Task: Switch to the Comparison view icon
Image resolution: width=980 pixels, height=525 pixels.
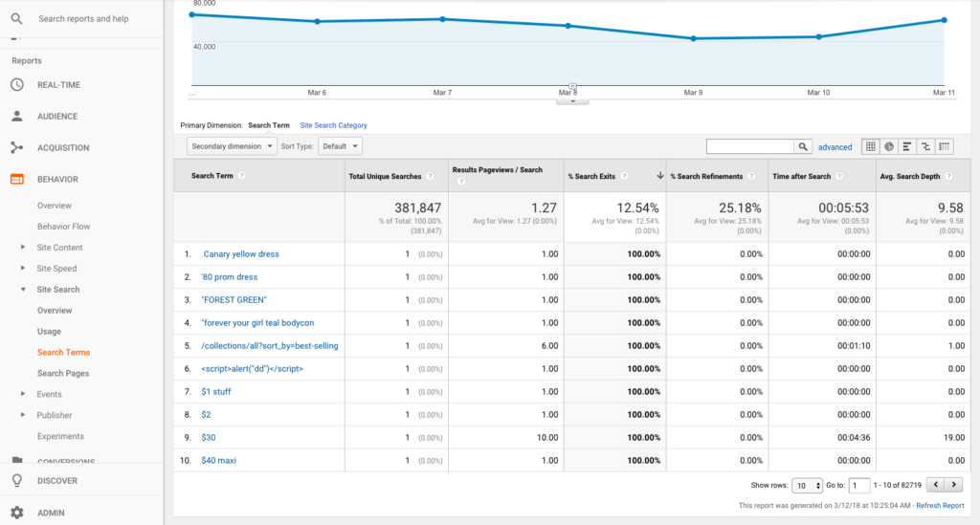Action: click(x=925, y=146)
